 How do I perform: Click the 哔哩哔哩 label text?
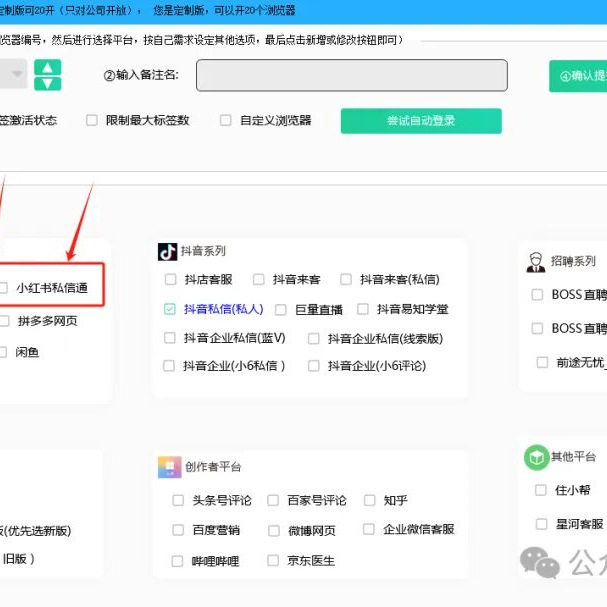(215, 561)
